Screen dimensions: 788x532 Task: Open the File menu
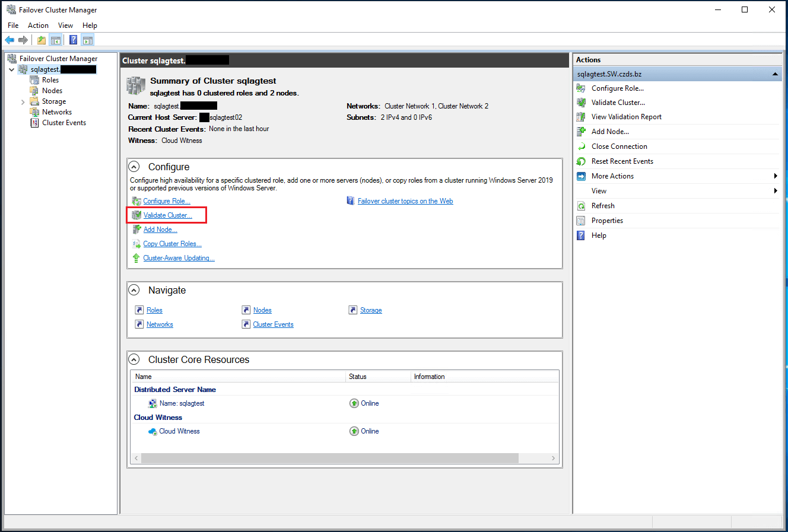14,26
